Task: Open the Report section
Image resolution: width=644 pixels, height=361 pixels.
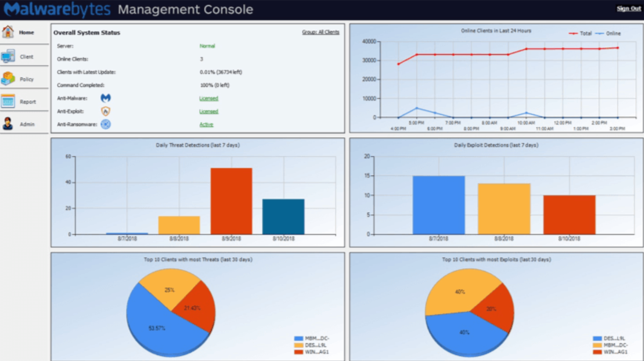Action: [x=22, y=101]
